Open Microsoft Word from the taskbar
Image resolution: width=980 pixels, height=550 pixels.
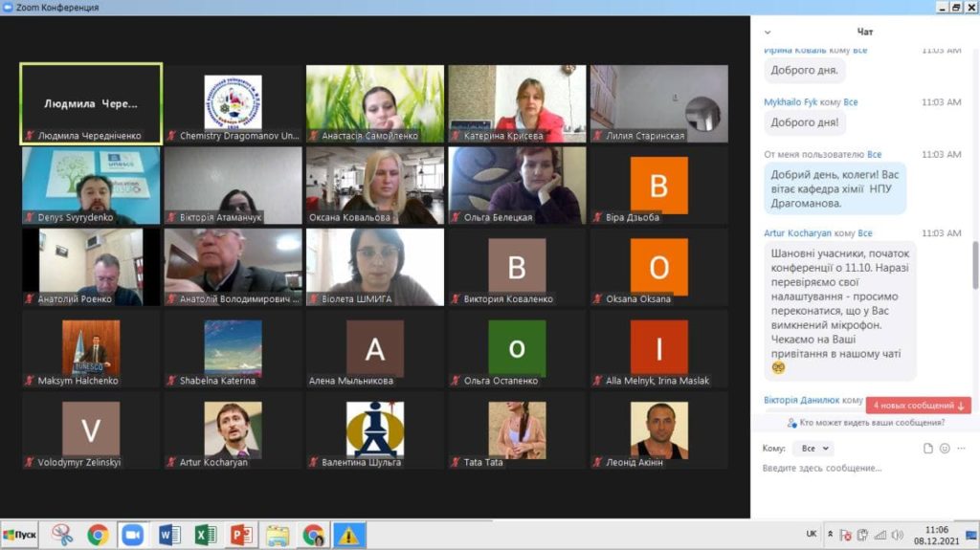point(169,535)
